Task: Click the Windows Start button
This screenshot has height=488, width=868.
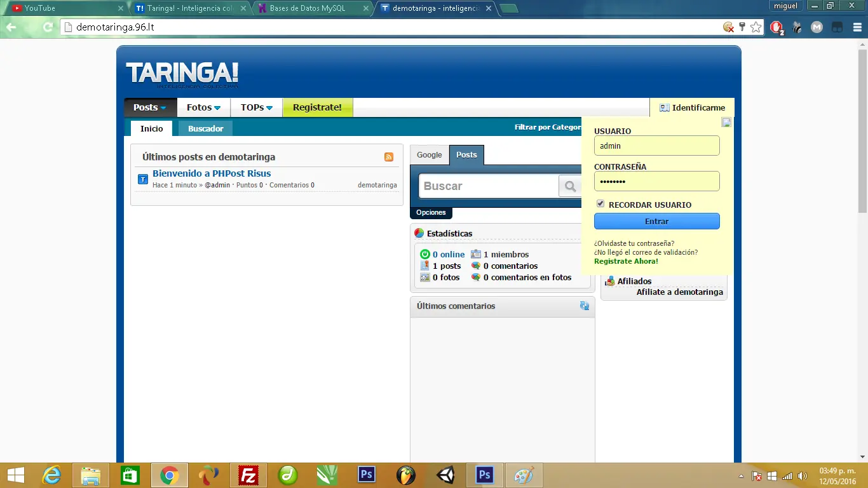Action: (16, 475)
